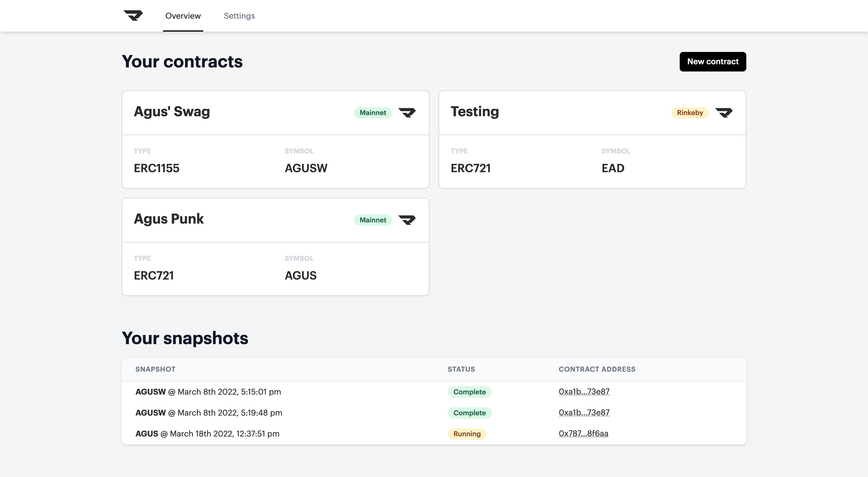Click the Complete status of the 5:19:48 pm snapshot

tap(469, 413)
